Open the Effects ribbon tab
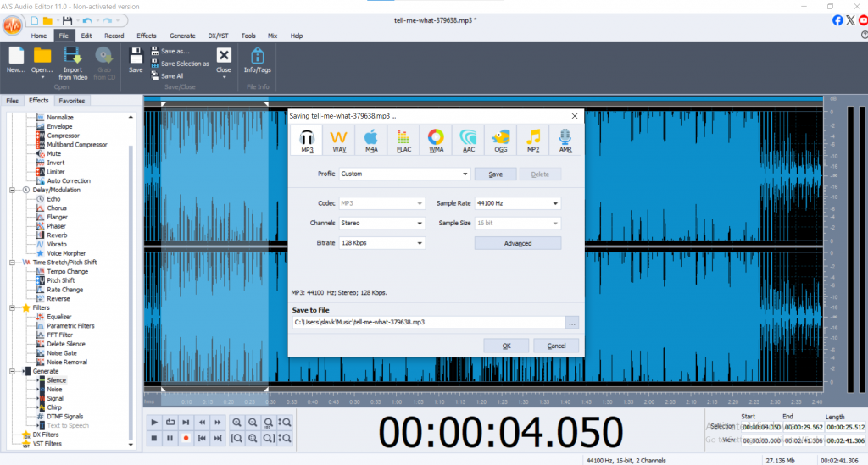 tap(147, 36)
